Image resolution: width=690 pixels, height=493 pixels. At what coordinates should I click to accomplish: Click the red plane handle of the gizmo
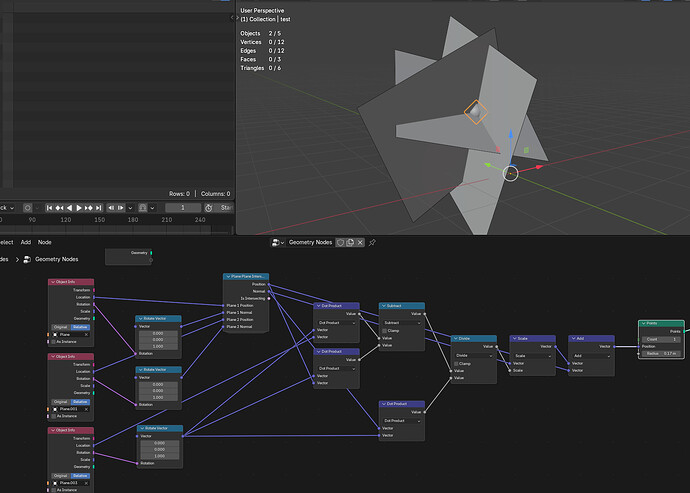point(498,150)
